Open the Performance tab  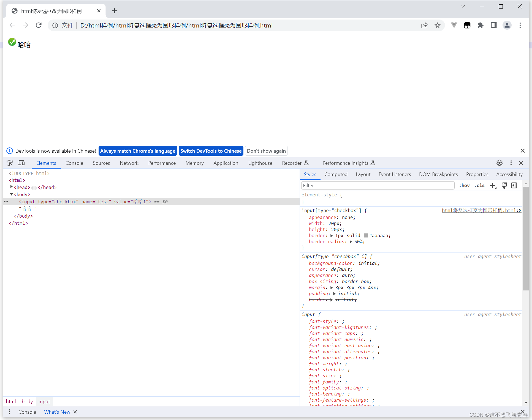pyautogui.click(x=162, y=163)
